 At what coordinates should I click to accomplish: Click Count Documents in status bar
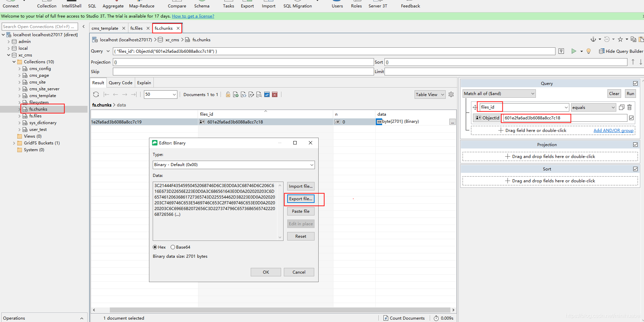(404, 318)
